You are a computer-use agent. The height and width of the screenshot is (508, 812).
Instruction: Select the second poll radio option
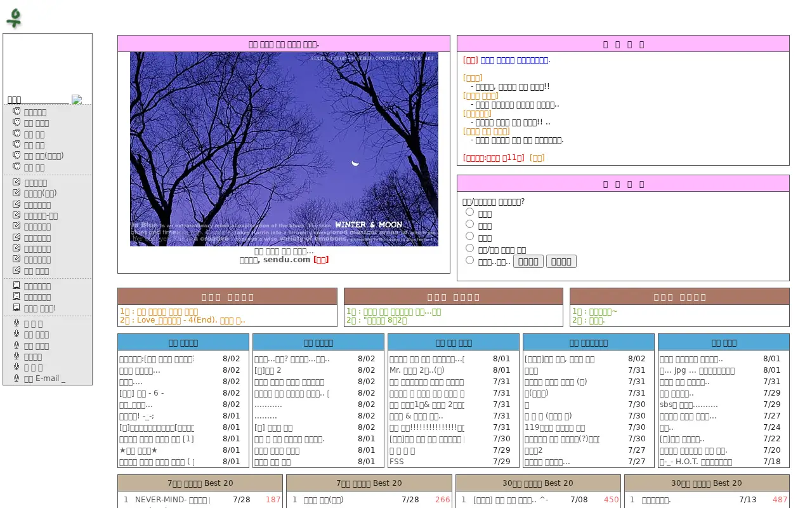[x=469, y=224]
